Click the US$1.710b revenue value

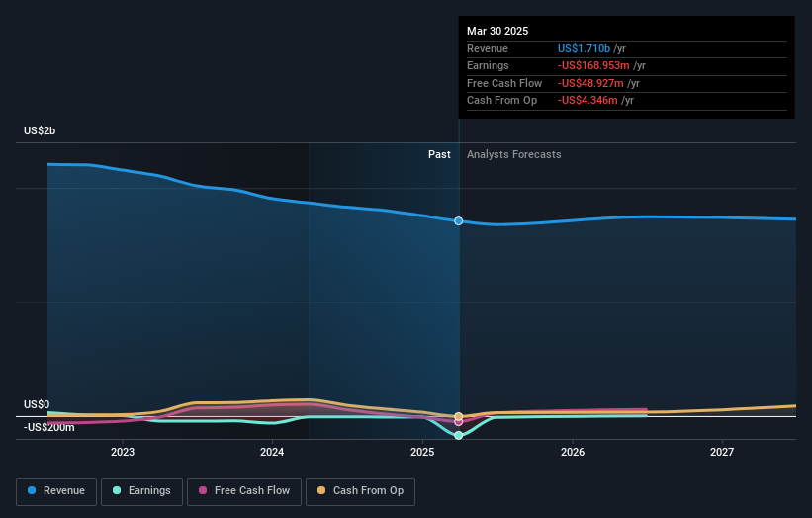click(x=584, y=48)
